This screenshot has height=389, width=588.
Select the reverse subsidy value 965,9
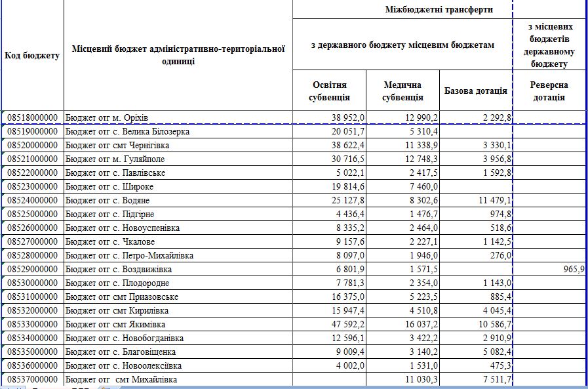[549, 269]
